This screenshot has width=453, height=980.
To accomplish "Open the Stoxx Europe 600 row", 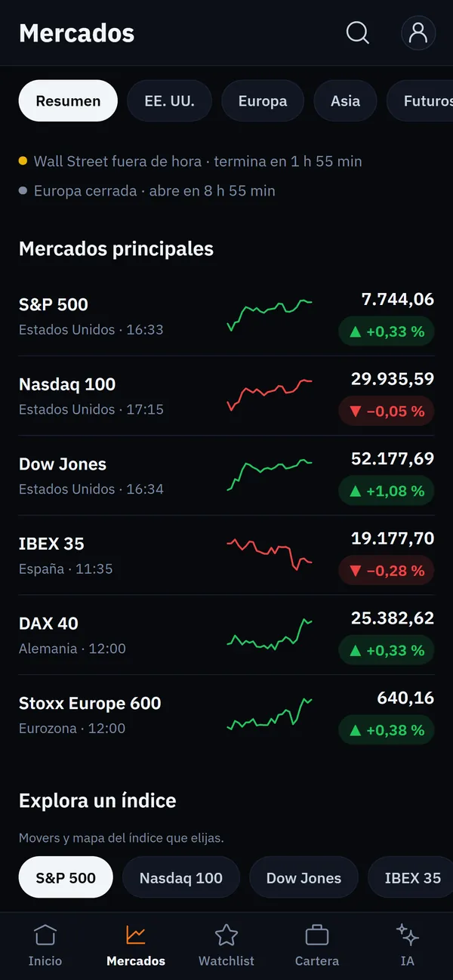I will pos(226,715).
